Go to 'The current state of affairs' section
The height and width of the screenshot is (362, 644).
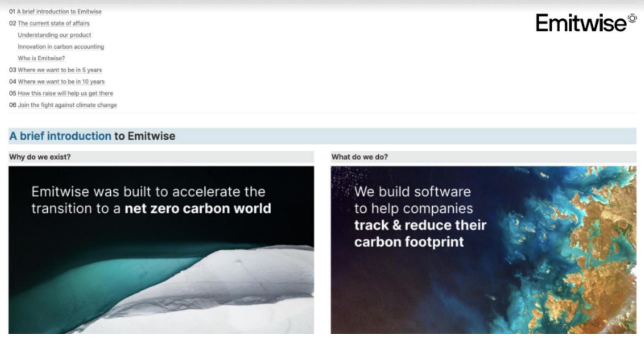coord(54,23)
